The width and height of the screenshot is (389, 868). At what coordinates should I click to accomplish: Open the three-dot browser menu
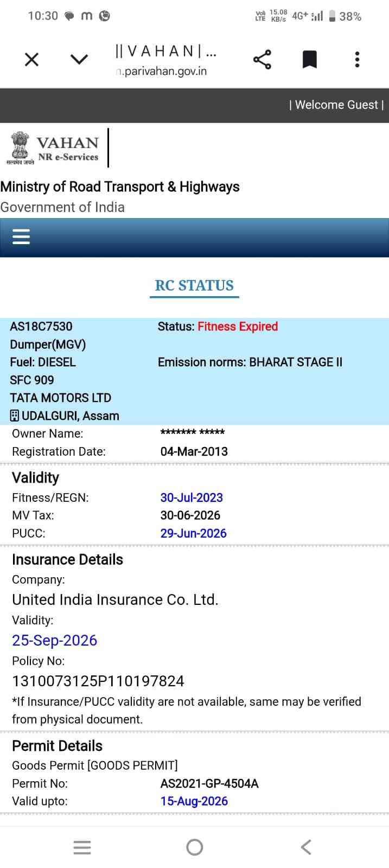pos(357,60)
